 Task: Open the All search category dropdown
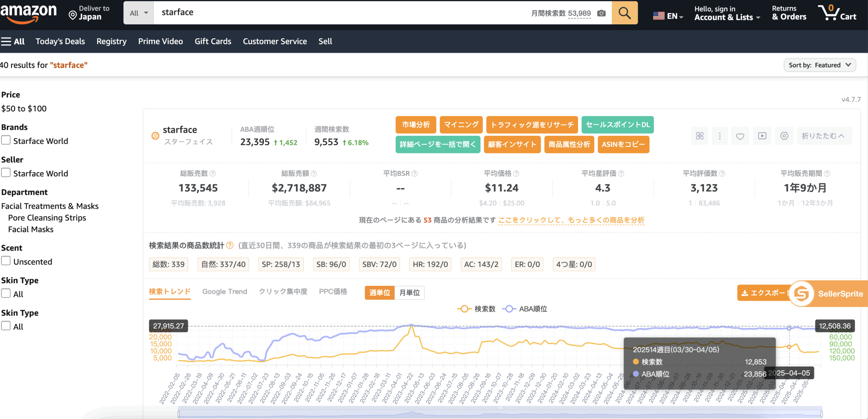(x=139, y=13)
